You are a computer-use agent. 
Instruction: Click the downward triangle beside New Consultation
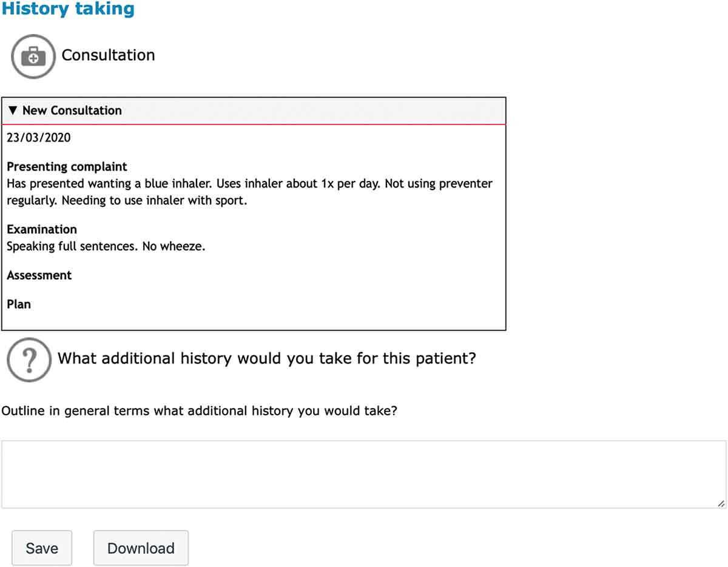pyautogui.click(x=13, y=110)
